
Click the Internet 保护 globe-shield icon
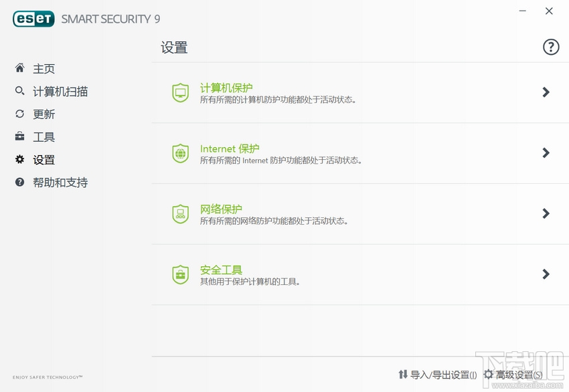pos(179,153)
